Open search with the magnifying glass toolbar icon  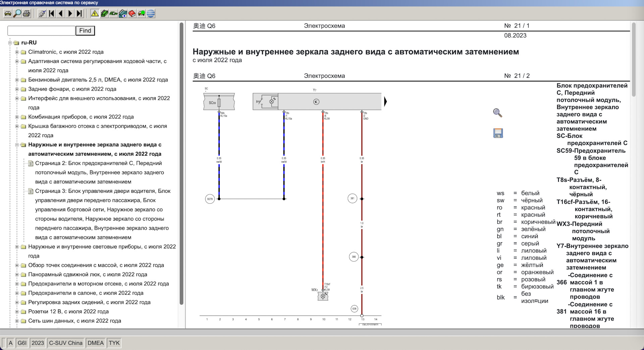click(x=17, y=14)
